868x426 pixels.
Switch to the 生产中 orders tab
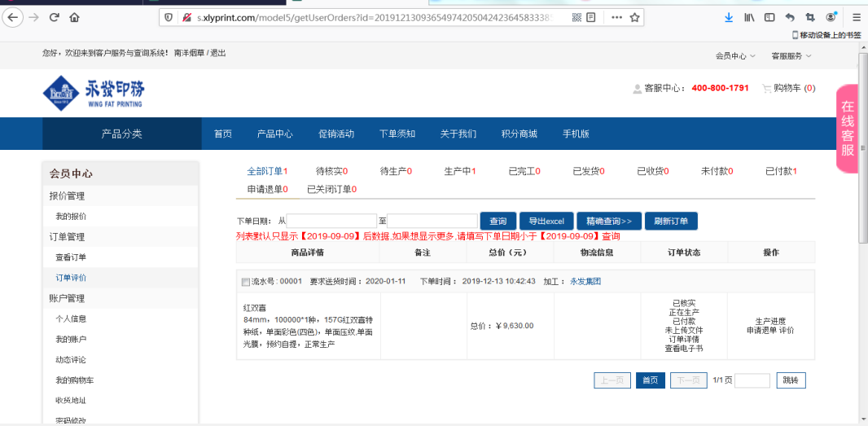click(x=459, y=171)
